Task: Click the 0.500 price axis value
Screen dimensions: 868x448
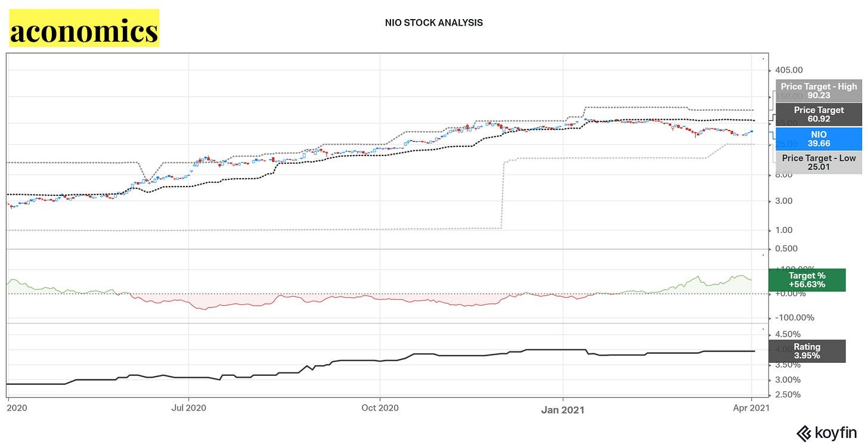Action: (x=787, y=249)
